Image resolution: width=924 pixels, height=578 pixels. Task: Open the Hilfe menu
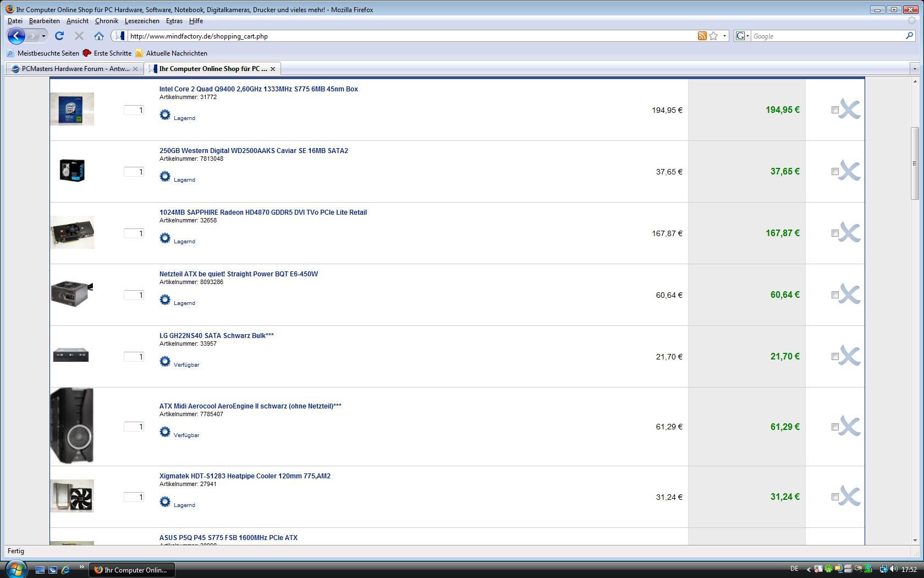(196, 21)
